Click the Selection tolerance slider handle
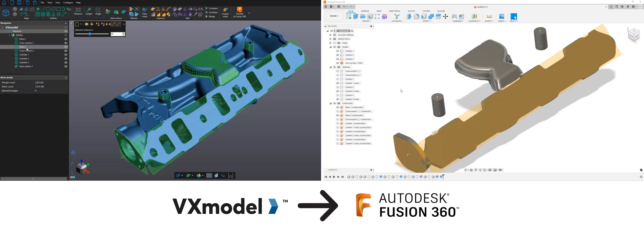This screenshot has width=644, height=230. (90, 34)
